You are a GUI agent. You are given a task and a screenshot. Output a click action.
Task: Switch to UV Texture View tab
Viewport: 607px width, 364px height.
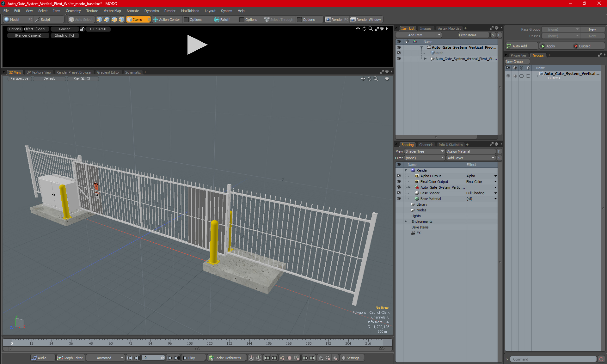(x=39, y=72)
